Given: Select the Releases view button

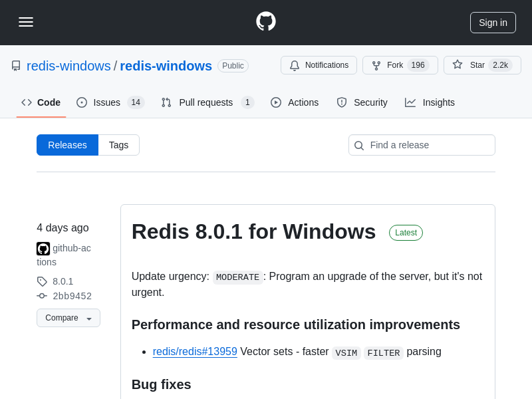Looking at the screenshot, I should pos(67,145).
